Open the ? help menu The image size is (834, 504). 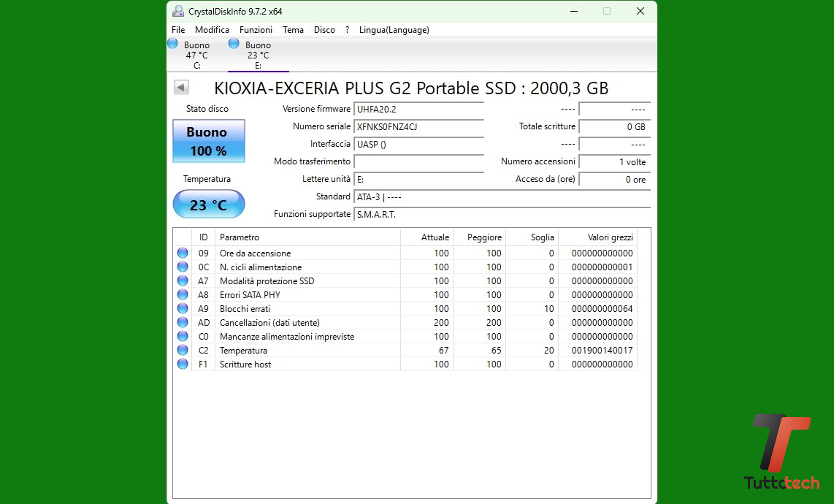tap(348, 30)
